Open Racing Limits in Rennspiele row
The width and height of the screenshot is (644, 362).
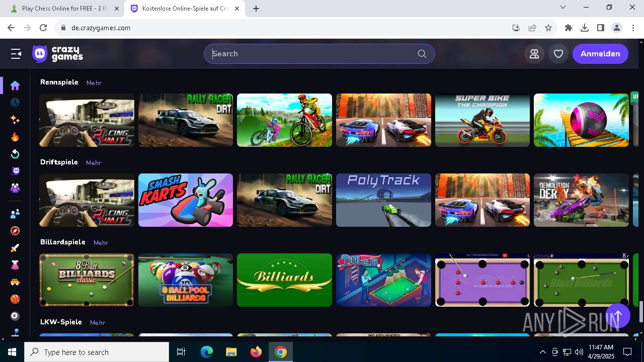point(87,120)
